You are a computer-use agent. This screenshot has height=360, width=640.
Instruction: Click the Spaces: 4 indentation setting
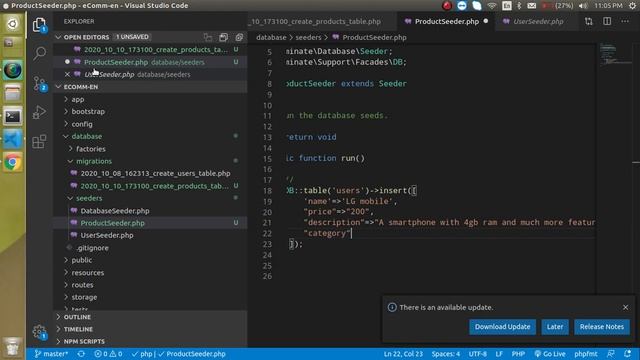coord(446,354)
